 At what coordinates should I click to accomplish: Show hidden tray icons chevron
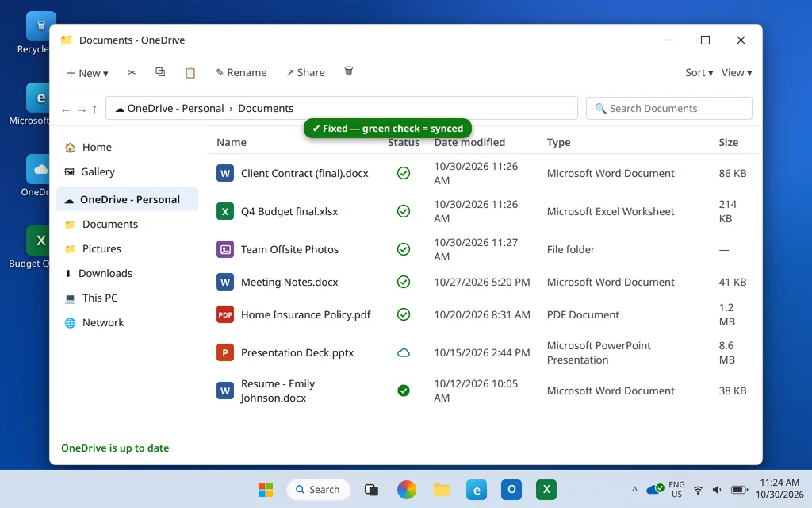[x=634, y=489]
